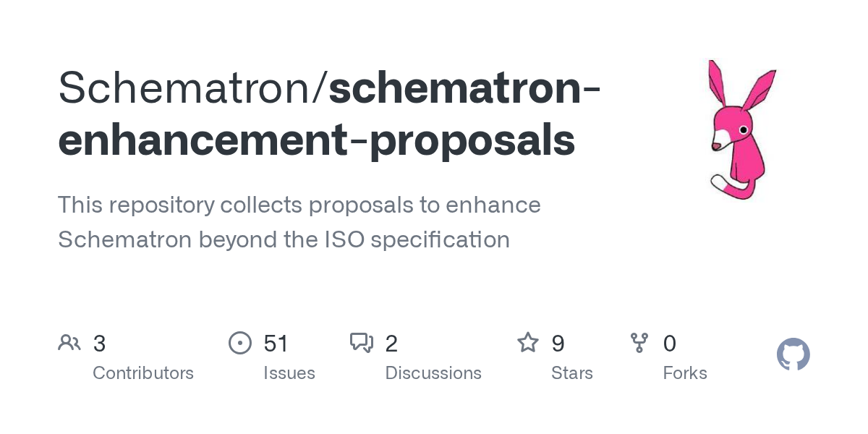Click the issues count 51
Viewport: 868px width, 434px height.
coord(276,344)
